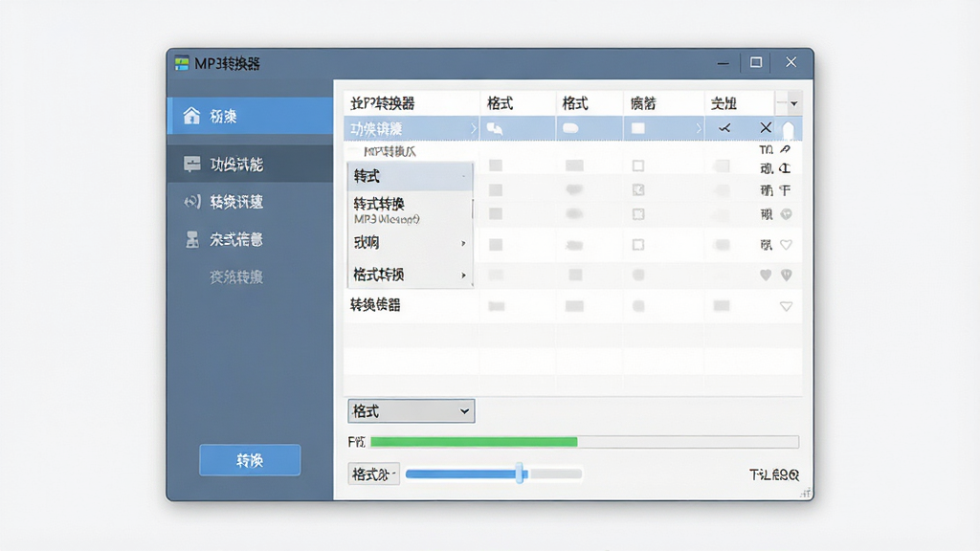Open the submenu arrow of 格式转… menu entry
Image resolution: width=980 pixels, height=551 pixels.
tap(463, 275)
